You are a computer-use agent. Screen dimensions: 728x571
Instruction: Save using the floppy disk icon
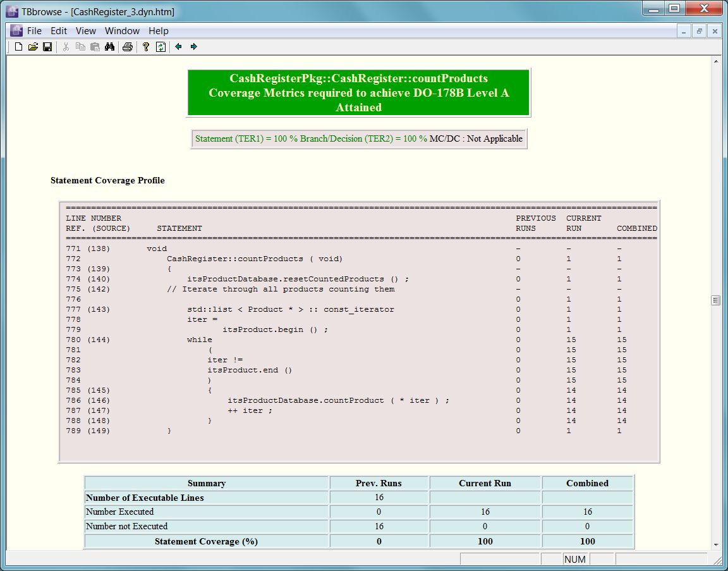click(47, 47)
